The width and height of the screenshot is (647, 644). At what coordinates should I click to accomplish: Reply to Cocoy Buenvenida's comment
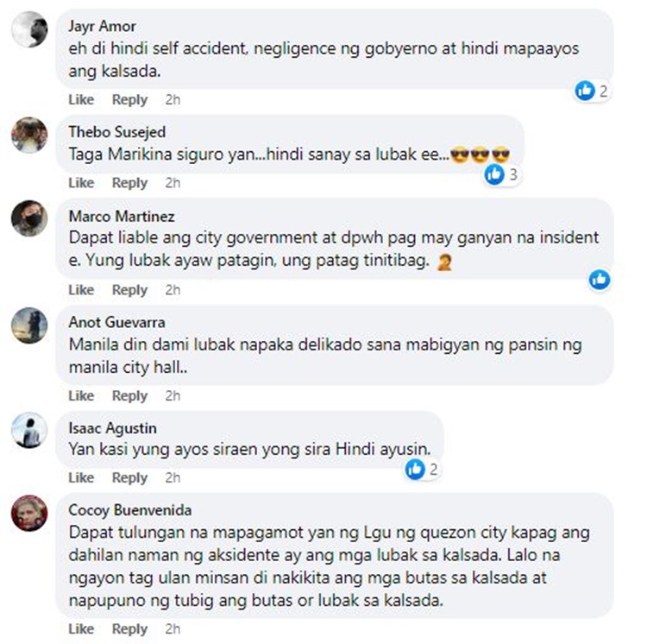(129, 628)
